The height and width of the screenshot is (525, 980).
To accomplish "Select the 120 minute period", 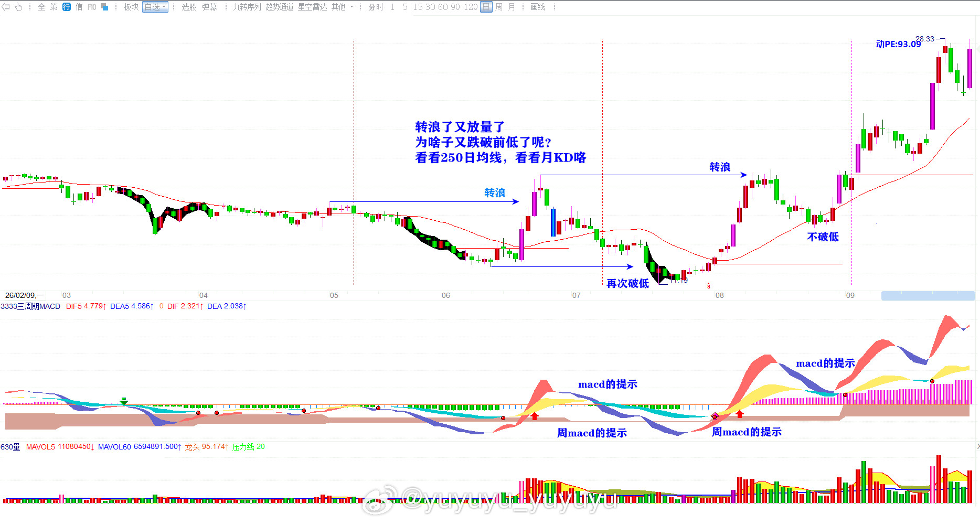I will click(x=471, y=7).
